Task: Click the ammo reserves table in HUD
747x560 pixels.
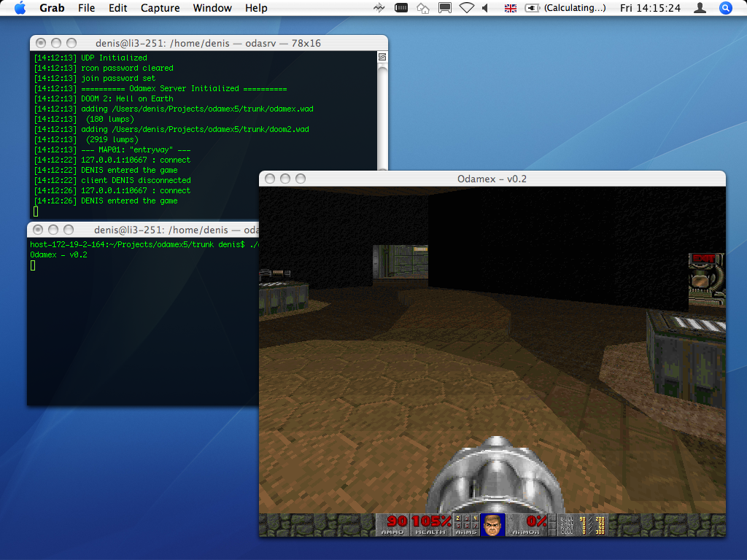Action: (583, 525)
